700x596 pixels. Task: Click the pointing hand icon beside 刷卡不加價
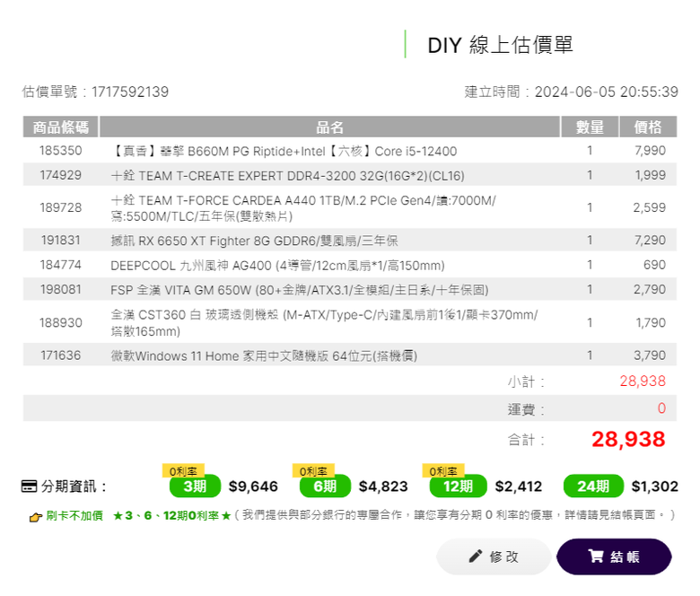tap(36, 517)
